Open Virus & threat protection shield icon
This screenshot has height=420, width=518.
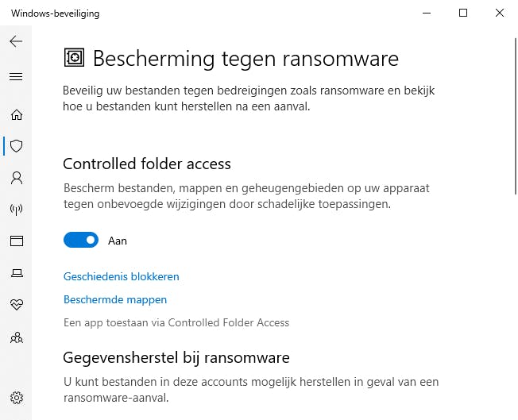(x=16, y=146)
